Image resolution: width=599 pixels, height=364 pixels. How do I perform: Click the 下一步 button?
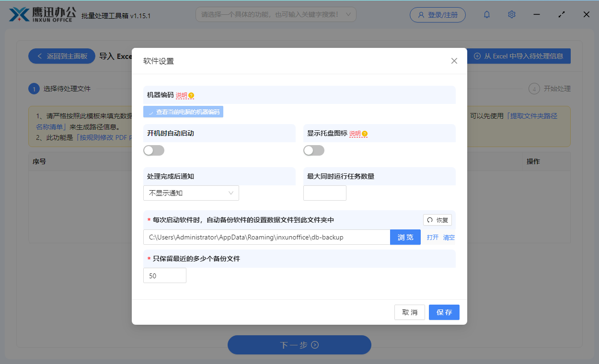point(299,345)
